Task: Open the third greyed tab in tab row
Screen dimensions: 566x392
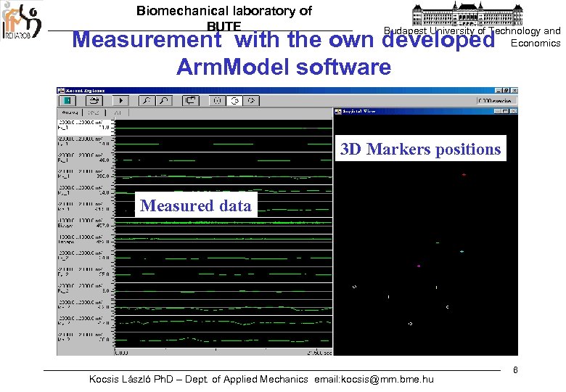Action: [x=118, y=113]
